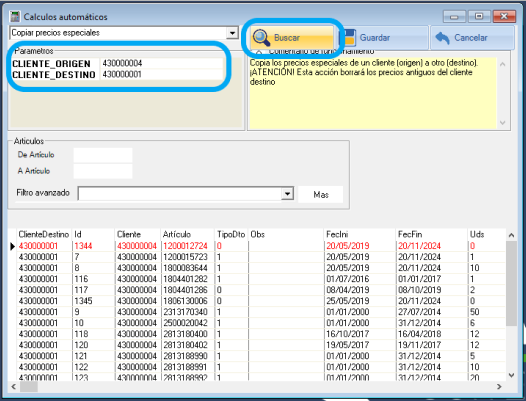Screen dimensions: 526x401
Task: Click the grid horizontal scroll right arrow
Action: pyautogui.click(x=499, y=387)
